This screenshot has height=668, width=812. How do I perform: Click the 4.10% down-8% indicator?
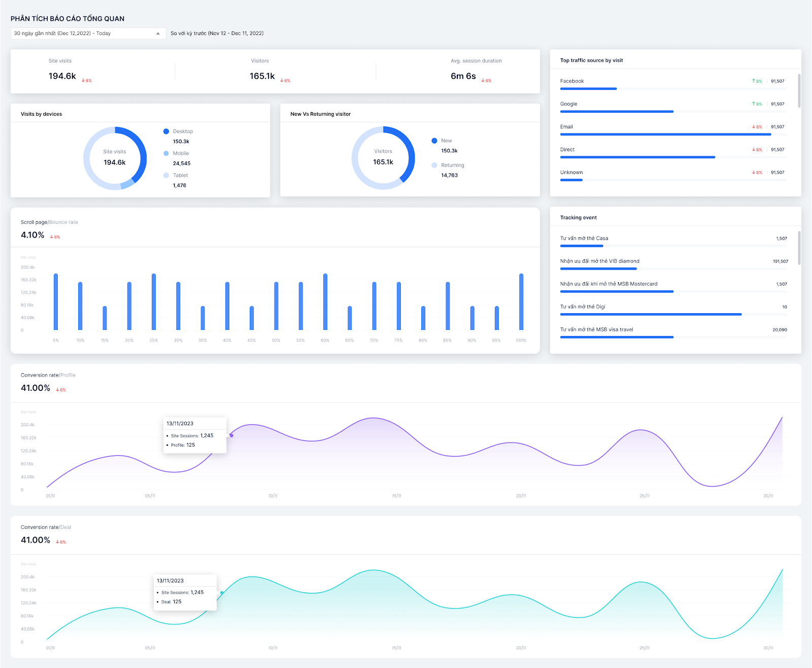[55, 237]
